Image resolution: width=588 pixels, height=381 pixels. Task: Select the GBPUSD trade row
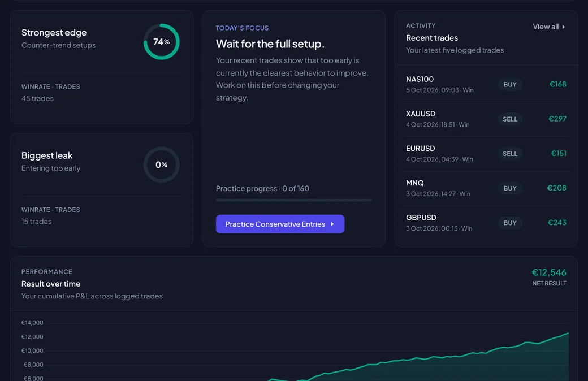pyautogui.click(x=486, y=223)
